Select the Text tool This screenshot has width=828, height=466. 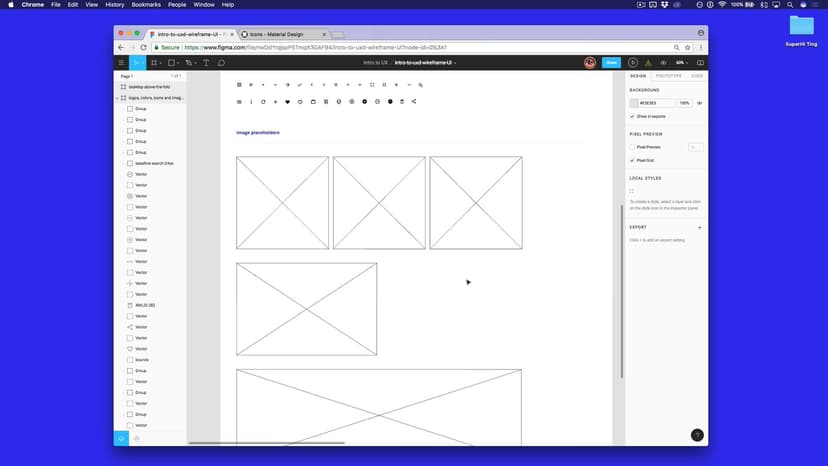207,63
